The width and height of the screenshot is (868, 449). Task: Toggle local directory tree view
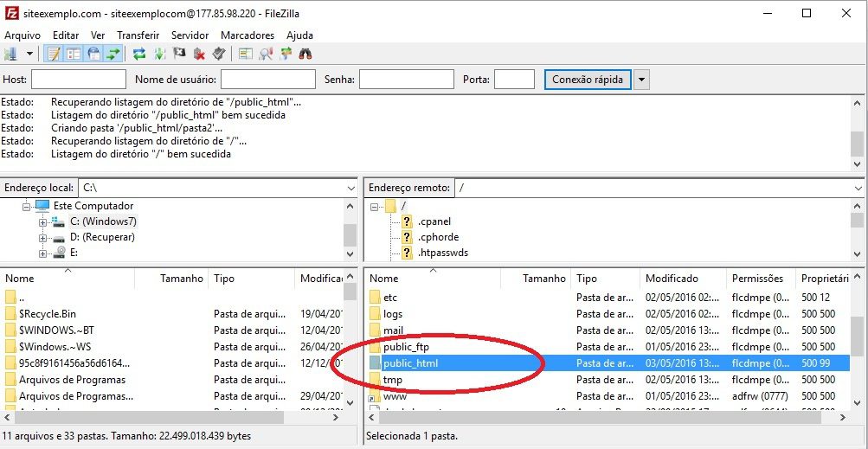(74, 54)
